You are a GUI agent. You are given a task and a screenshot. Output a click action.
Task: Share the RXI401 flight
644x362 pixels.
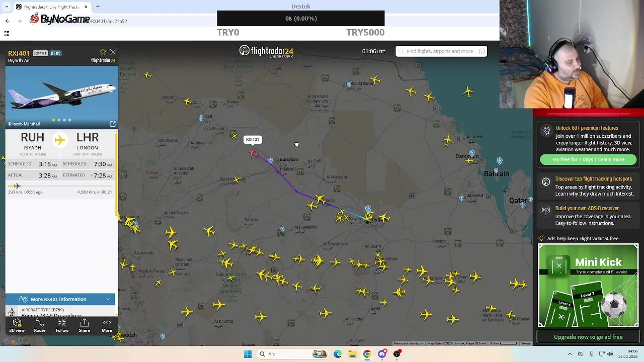click(85, 325)
